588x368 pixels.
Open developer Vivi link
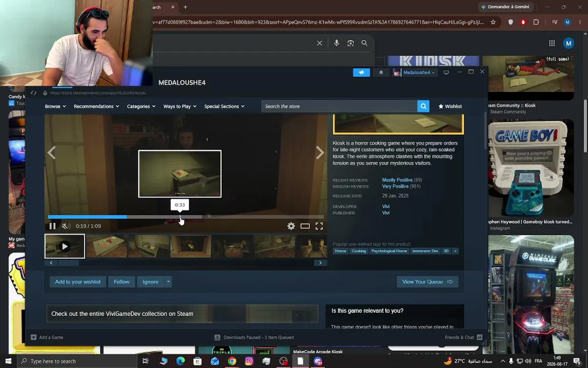(385, 206)
